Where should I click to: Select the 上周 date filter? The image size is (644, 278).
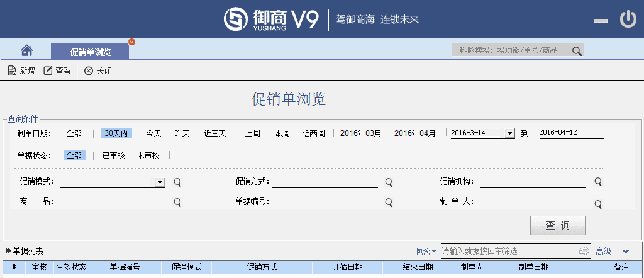point(253,133)
